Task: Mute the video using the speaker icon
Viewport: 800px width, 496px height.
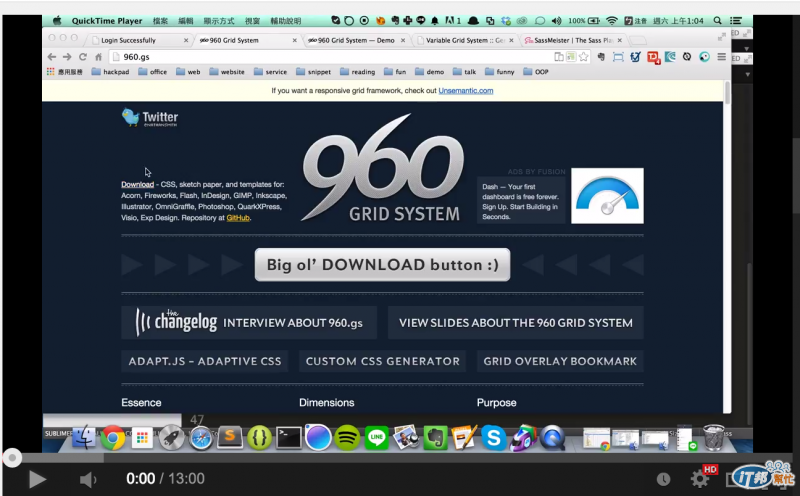Action: [88, 479]
